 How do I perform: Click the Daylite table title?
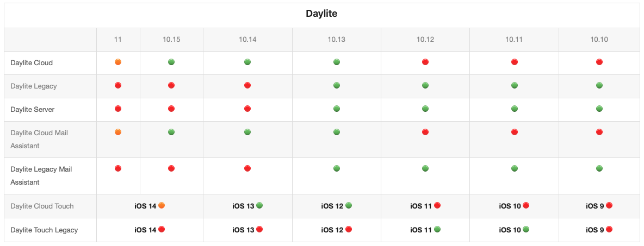point(321,14)
